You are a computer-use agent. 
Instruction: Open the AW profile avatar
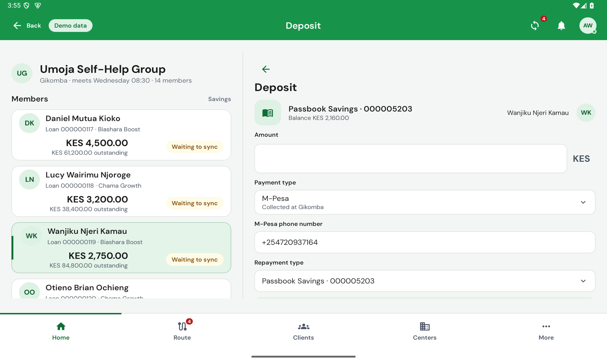(588, 25)
